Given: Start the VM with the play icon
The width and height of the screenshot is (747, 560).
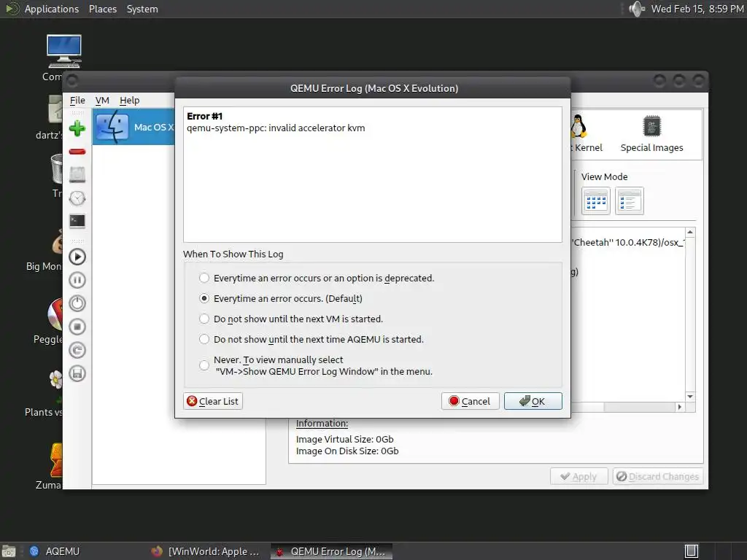Looking at the screenshot, I should pos(77,257).
